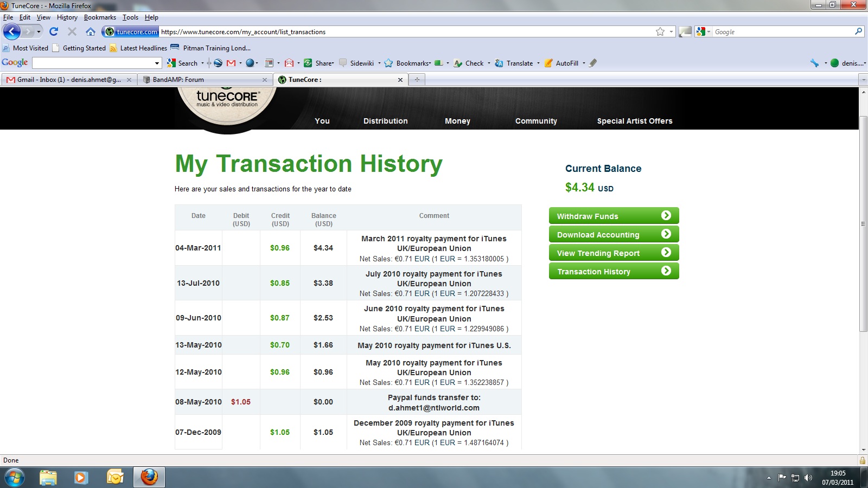Open the new tab plus button
Image resolution: width=868 pixels, height=488 pixels.
point(417,80)
